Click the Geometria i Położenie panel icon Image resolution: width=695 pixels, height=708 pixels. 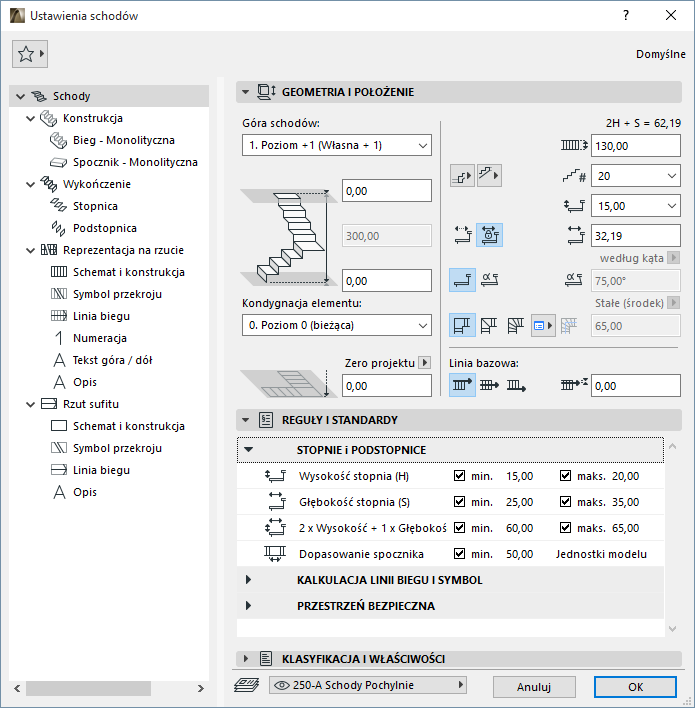266,92
